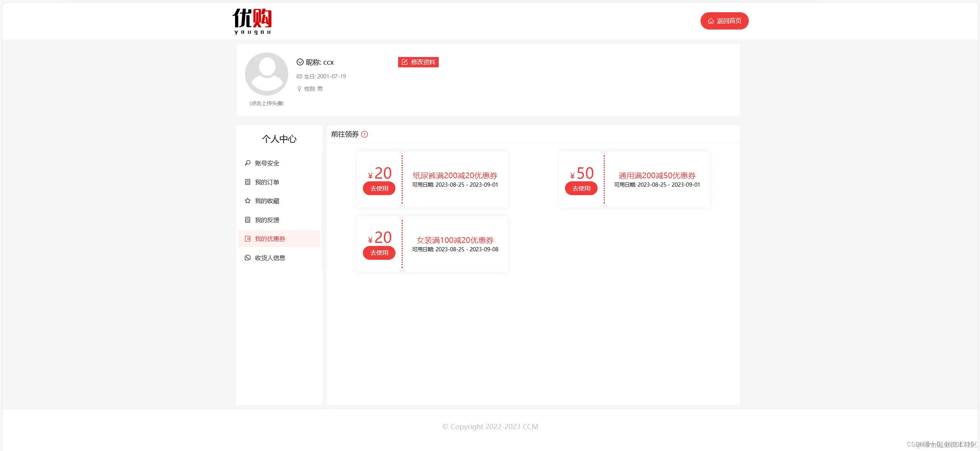The width and height of the screenshot is (980, 451).
Task: Click the document icon beside 我的订单
Action: [x=248, y=182]
